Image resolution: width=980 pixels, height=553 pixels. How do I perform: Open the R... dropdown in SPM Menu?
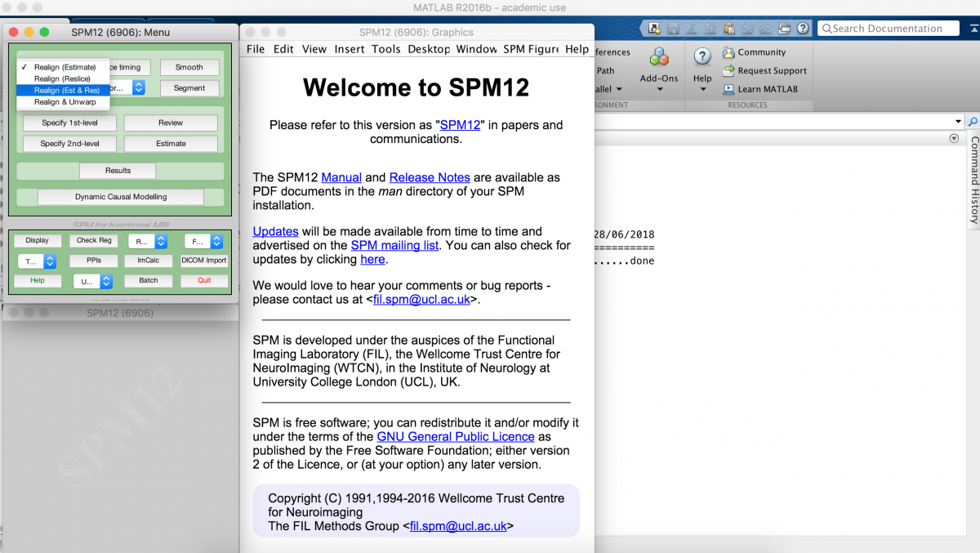[x=148, y=242]
